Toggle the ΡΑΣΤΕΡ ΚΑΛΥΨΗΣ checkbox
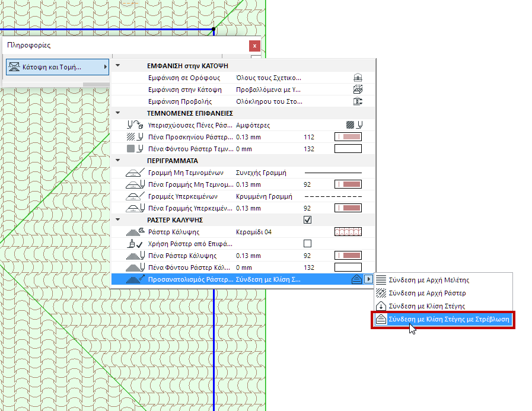Screen dimensions: 532x411 [307, 220]
